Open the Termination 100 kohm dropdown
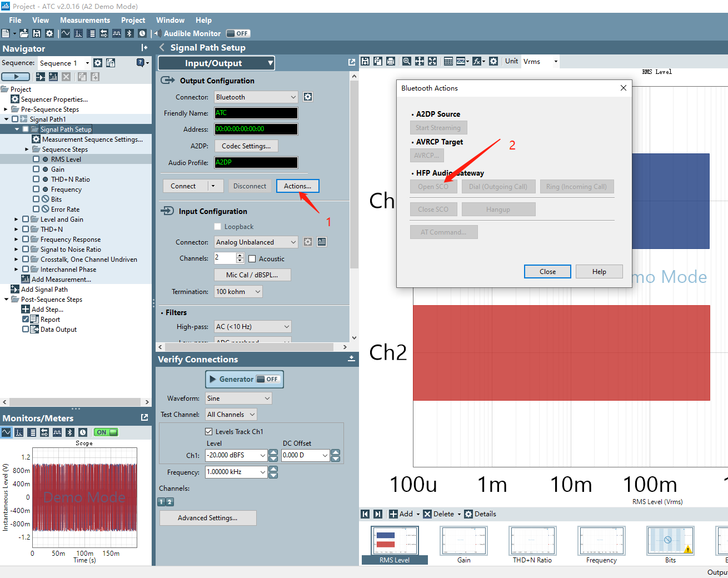 (x=238, y=291)
